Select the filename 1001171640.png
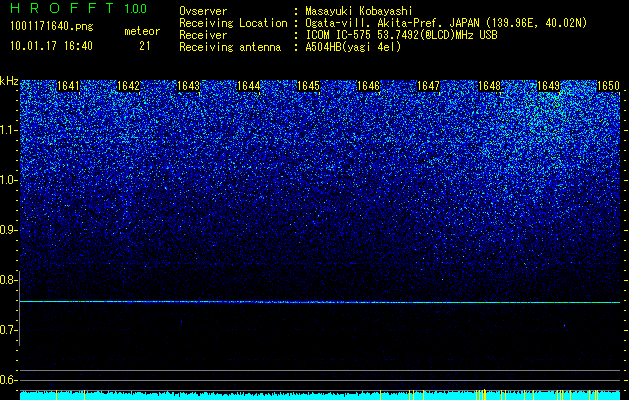This screenshot has width=629, height=400. 52,27
